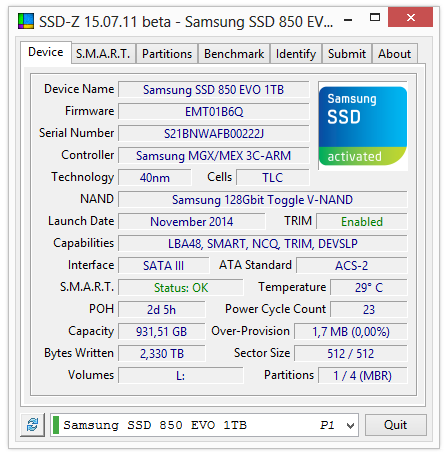Select Samsung SSD 850 EVO 1TB combo box
Screen dimensions: 445x452
coord(204,425)
